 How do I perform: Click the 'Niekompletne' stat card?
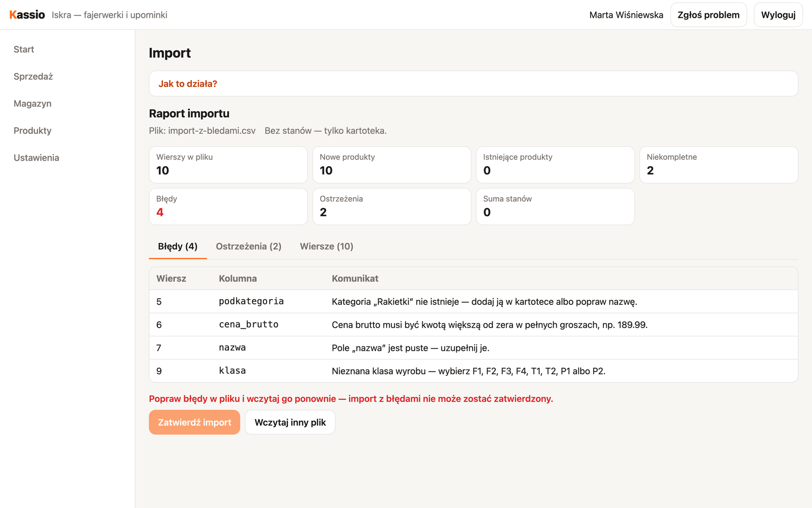(x=719, y=165)
